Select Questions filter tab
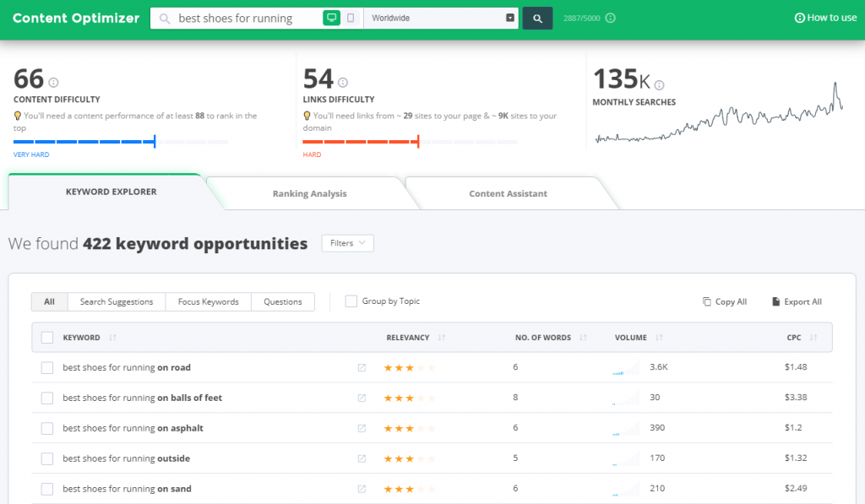 (x=282, y=301)
